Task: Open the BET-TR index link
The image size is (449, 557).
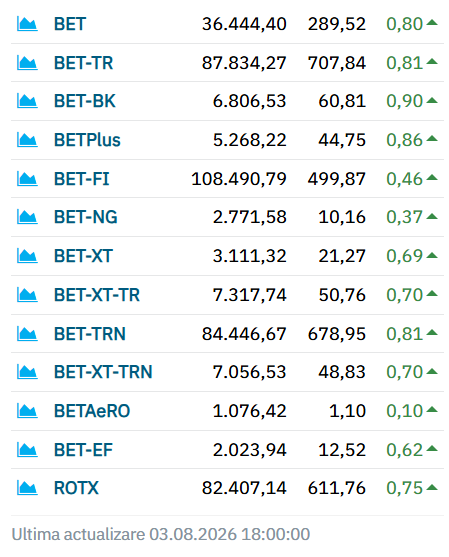Action: (83, 63)
